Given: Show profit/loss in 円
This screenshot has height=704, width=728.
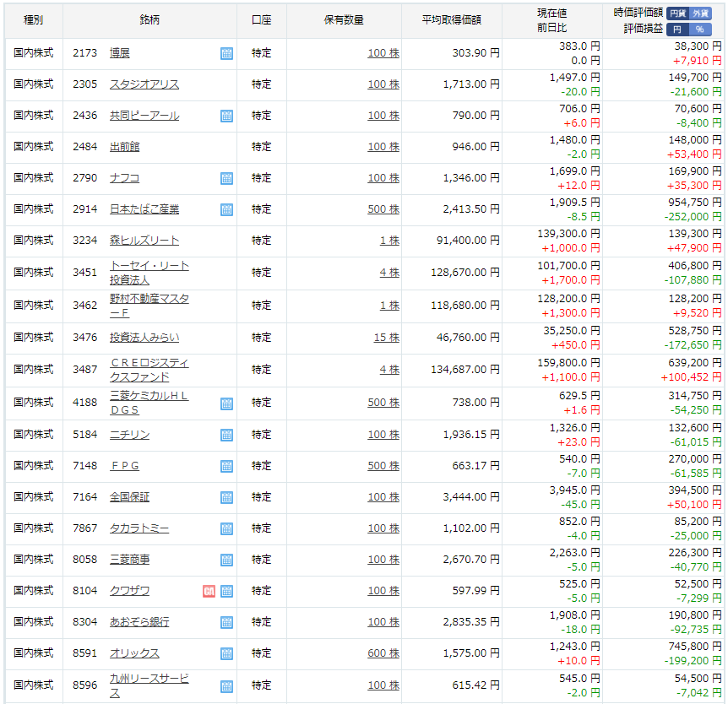Looking at the screenshot, I should [x=678, y=30].
